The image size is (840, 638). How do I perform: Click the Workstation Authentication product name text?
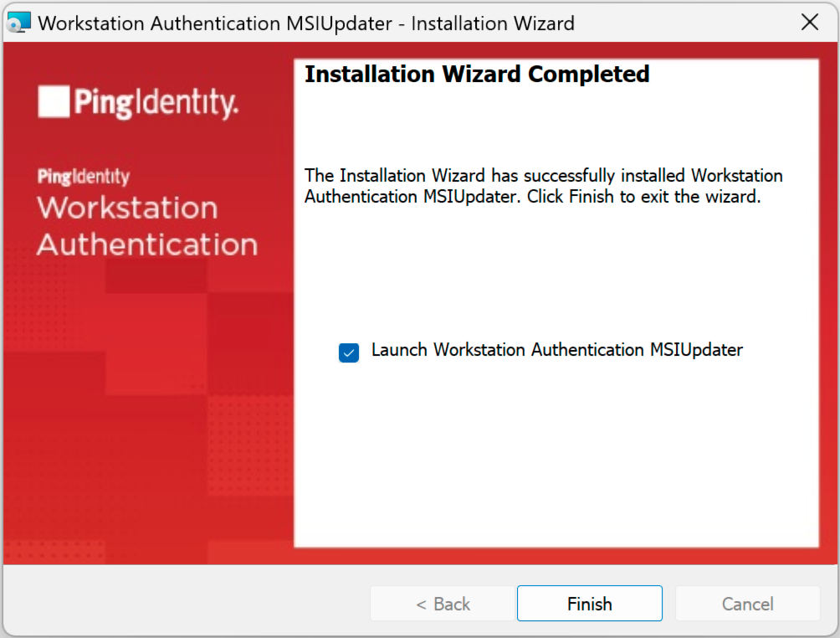[147, 226]
